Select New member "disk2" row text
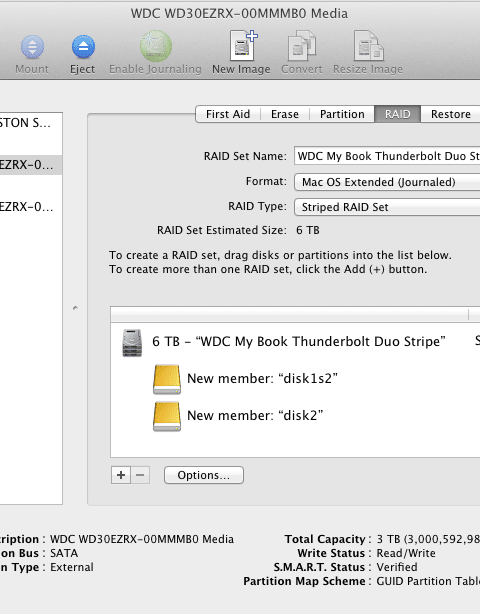480x614 pixels. (x=255, y=415)
